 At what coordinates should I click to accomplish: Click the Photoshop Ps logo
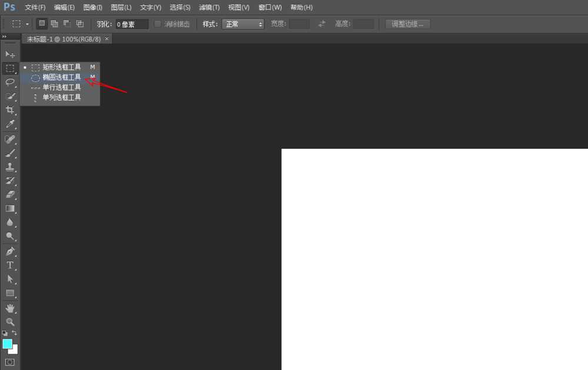9,7
